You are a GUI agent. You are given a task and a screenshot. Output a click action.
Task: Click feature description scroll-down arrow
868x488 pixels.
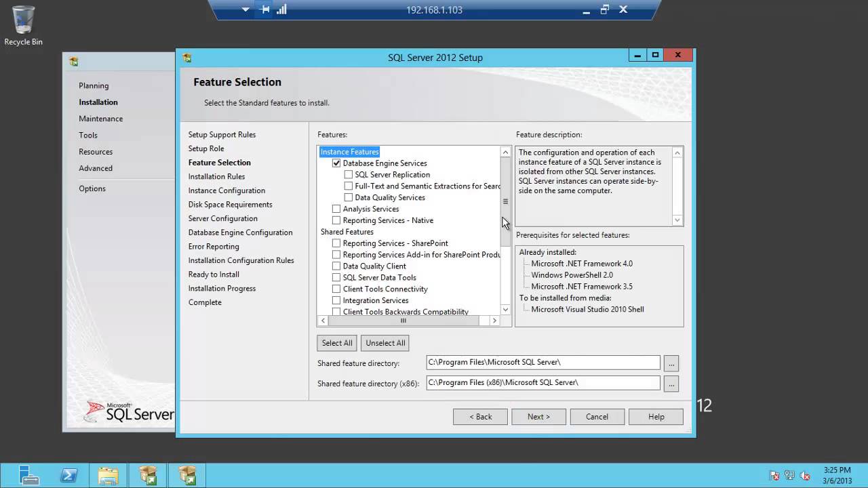click(x=677, y=220)
